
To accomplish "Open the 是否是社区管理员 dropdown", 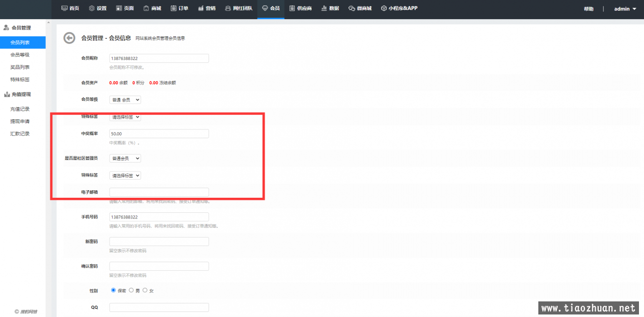I will (x=125, y=158).
